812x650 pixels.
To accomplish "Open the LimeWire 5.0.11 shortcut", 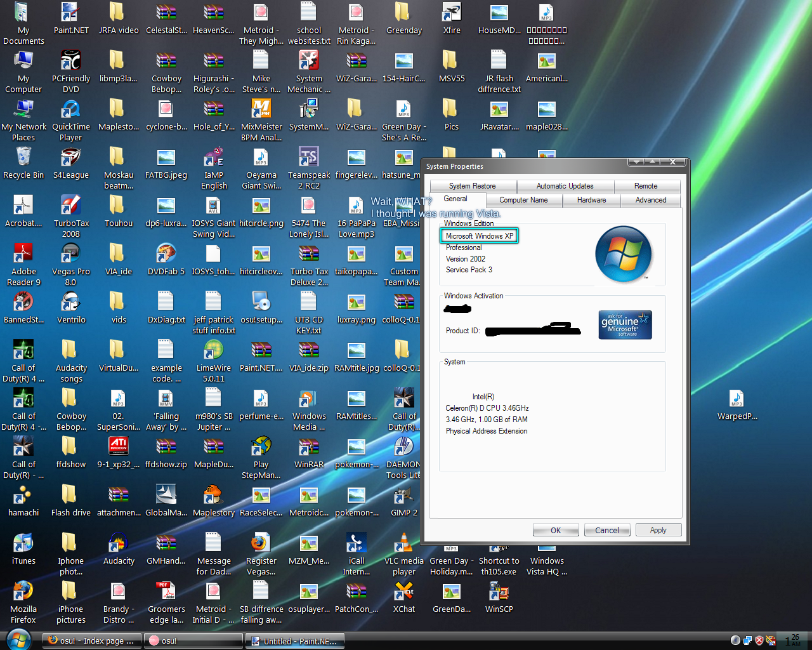I will pyautogui.click(x=214, y=361).
